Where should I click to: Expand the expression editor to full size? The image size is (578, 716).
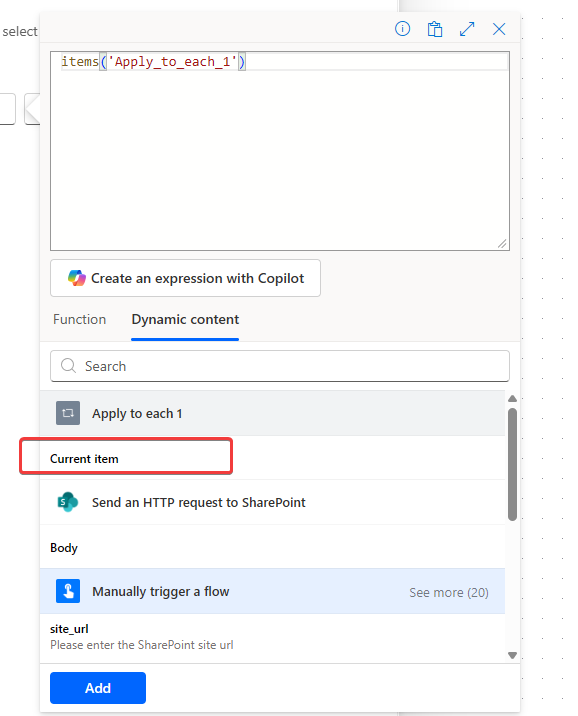pos(467,29)
